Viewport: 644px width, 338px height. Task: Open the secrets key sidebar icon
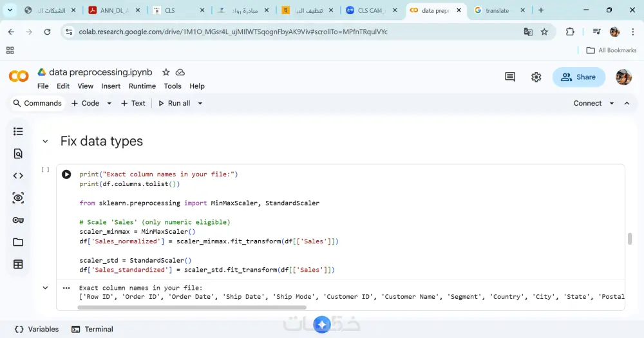pyautogui.click(x=18, y=220)
